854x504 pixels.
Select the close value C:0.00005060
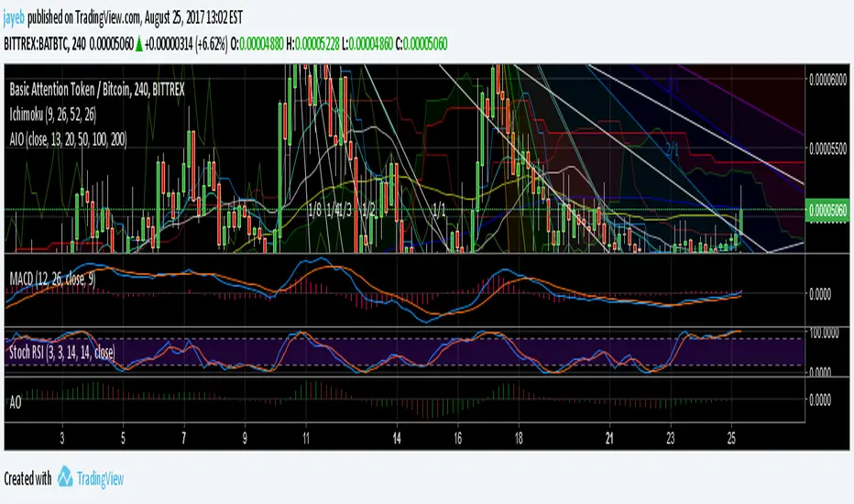click(x=421, y=44)
